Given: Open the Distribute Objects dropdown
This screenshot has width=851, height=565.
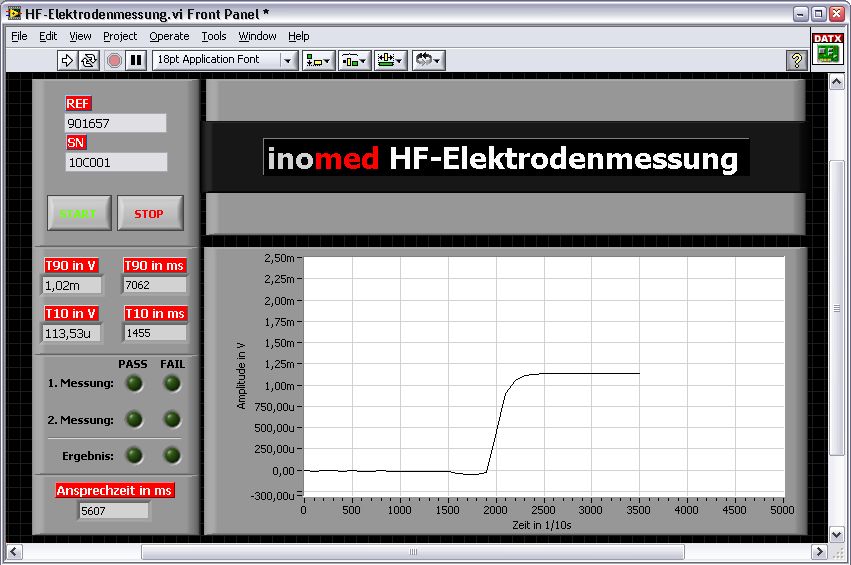Looking at the screenshot, I should point(354,60).
